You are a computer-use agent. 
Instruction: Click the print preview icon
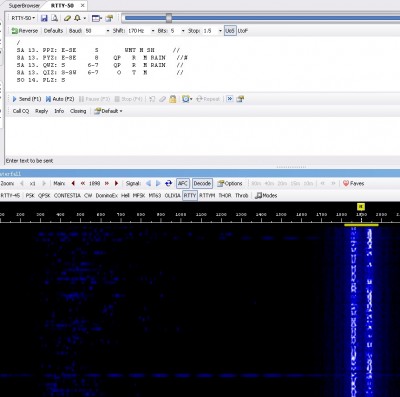(54, 18)
